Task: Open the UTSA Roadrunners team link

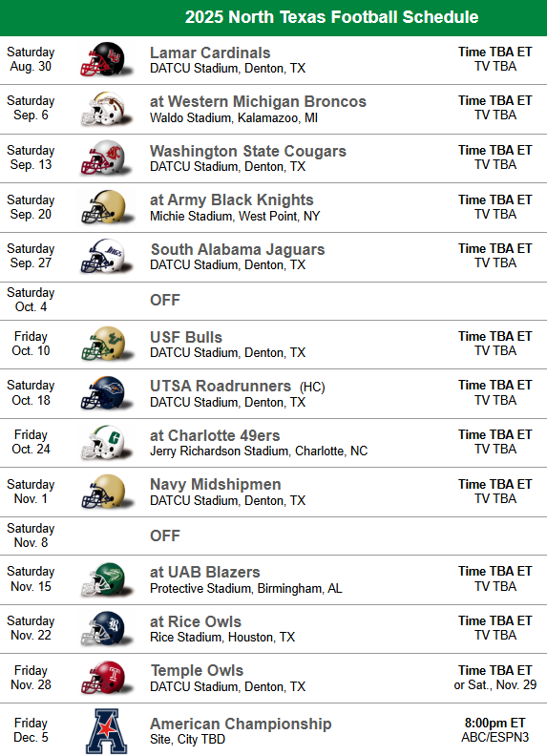Action: pos(221,387)
